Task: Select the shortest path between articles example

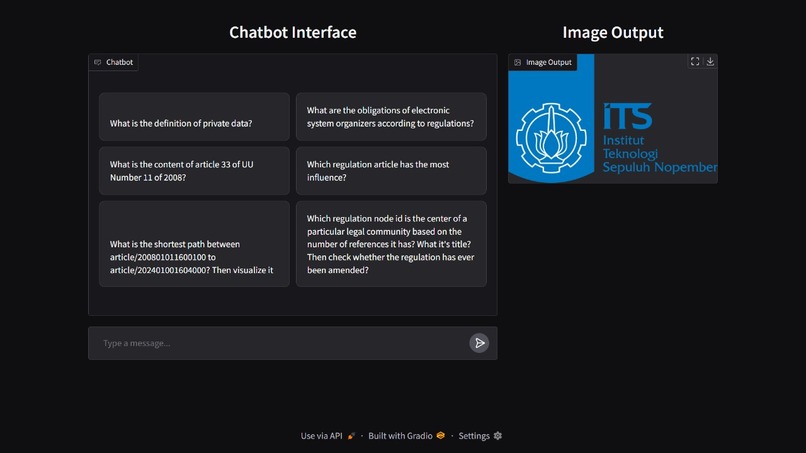Action: tap(194, 244)
